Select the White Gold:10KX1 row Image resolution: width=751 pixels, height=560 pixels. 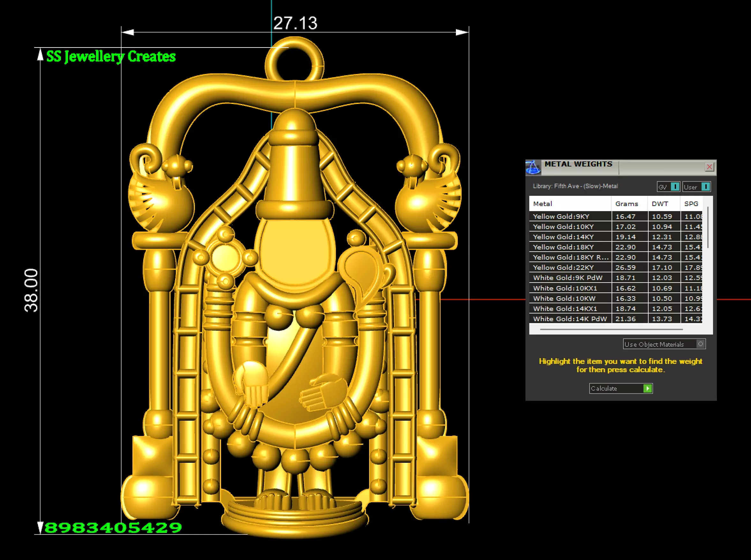pos(616,288)
